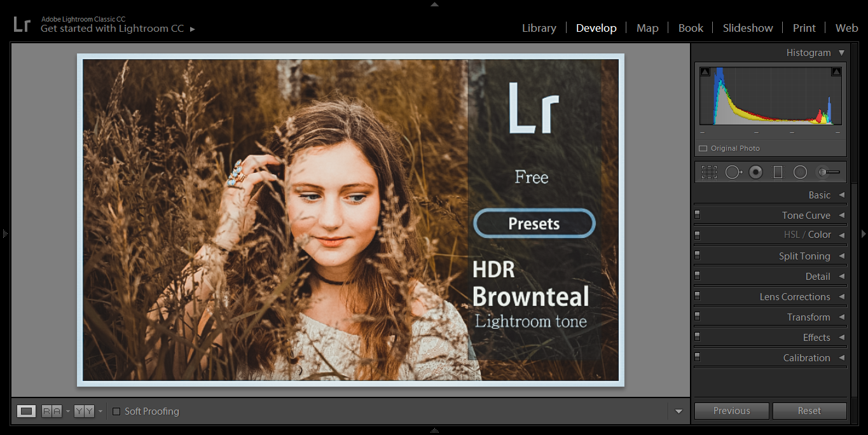
Task: Toggle Calibration panel on/off switch
Action: [698, 357]
